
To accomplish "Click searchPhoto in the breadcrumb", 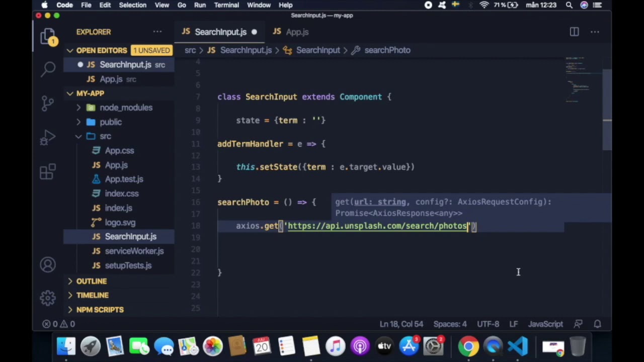I will pyautogui.click(x=387, y=50).
